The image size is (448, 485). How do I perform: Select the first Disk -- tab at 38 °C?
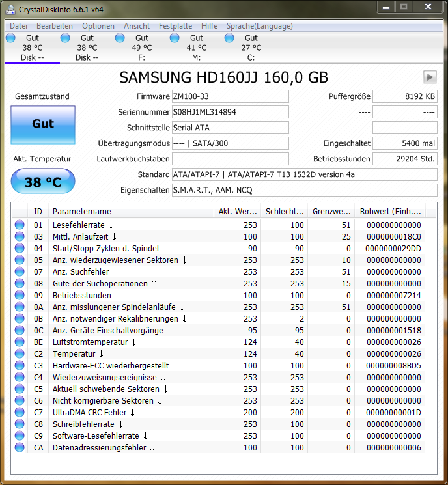tap(32, 48)
